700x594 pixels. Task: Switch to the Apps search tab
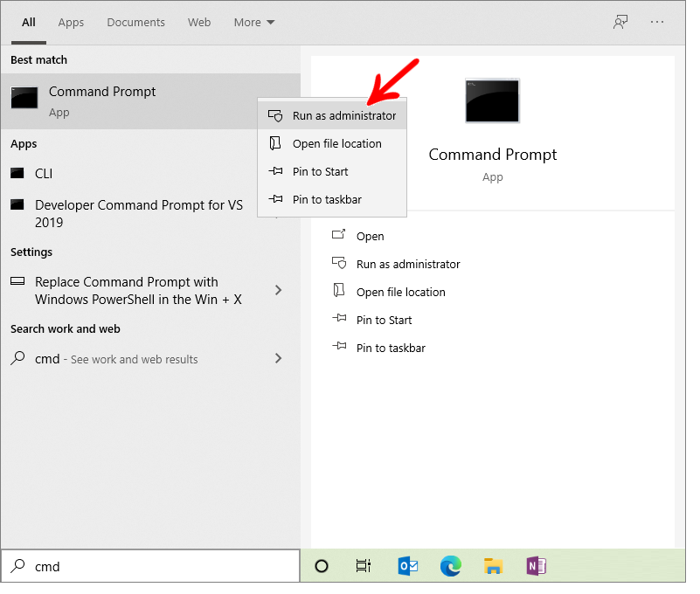click(x=71, y=23)
